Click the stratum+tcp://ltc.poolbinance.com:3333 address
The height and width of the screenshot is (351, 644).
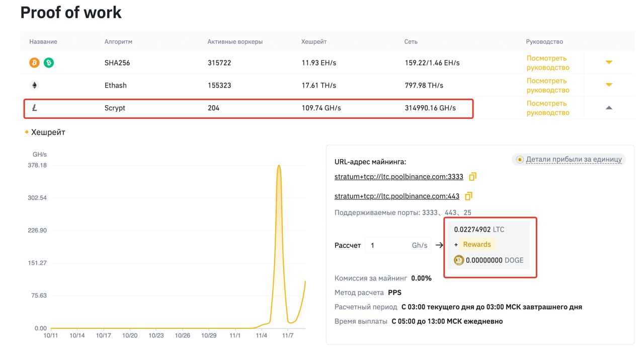point(398,177)
